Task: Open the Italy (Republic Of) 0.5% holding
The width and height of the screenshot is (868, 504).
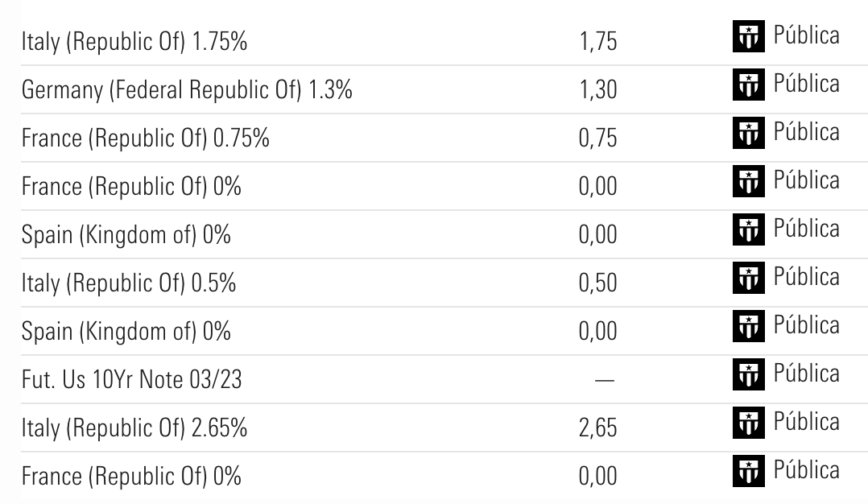Action: (129, 284)
